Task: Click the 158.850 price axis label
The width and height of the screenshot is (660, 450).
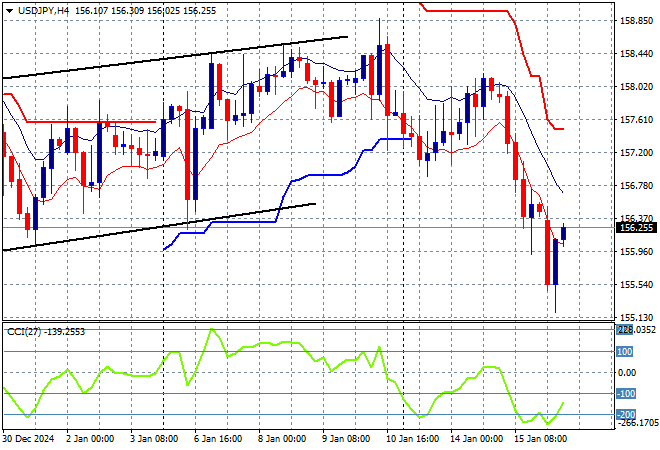Action: tap(637, 20)
